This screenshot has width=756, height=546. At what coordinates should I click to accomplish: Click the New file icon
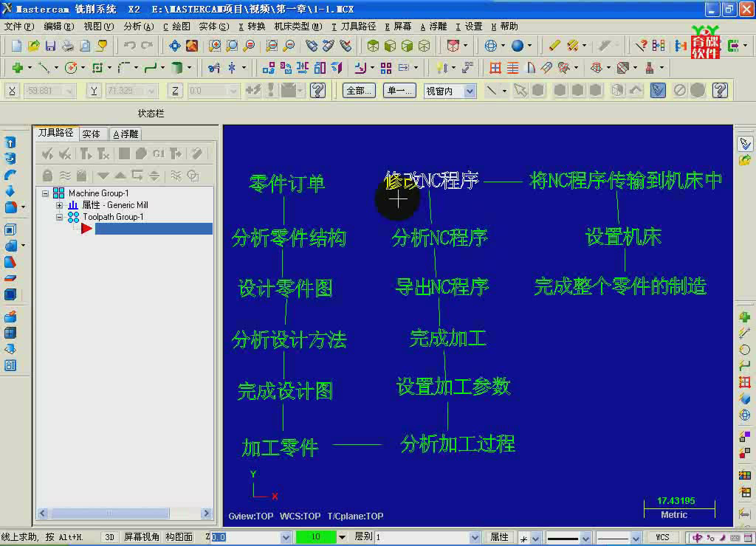[16, 46]
